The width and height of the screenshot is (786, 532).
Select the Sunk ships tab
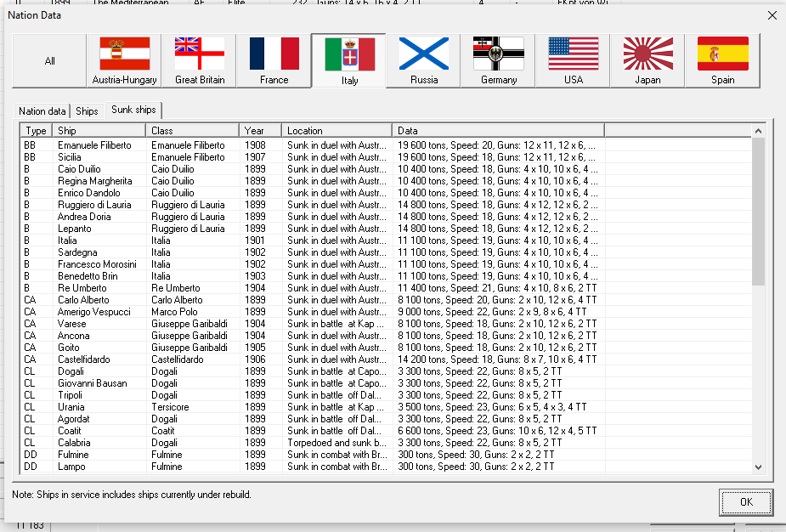pos(133,110)
